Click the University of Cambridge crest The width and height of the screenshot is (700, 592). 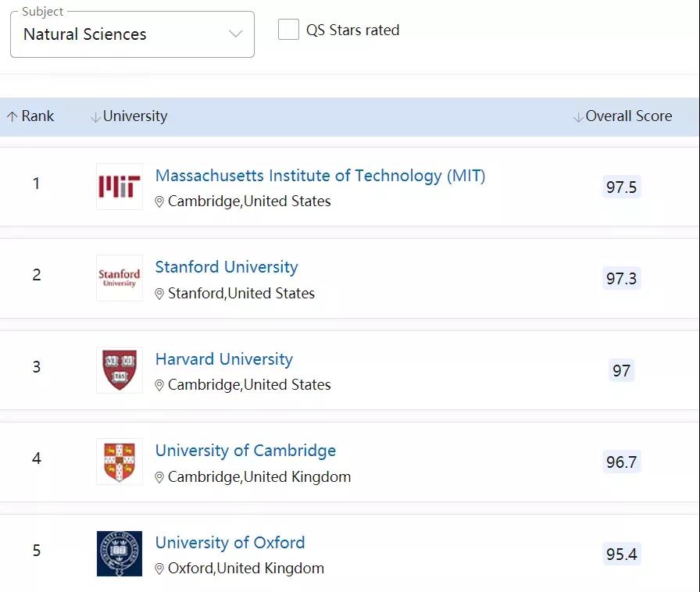[120, 462]
